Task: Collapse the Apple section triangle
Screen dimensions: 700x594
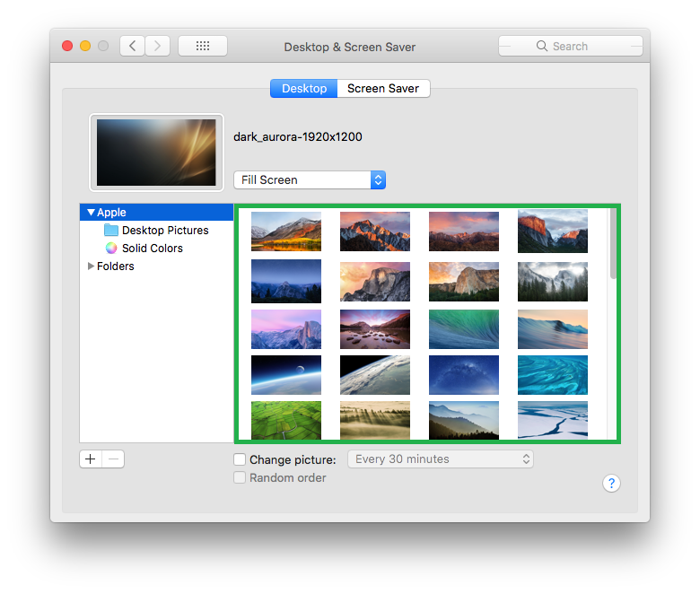Action: pyautogui.click(x=91, y=213)
